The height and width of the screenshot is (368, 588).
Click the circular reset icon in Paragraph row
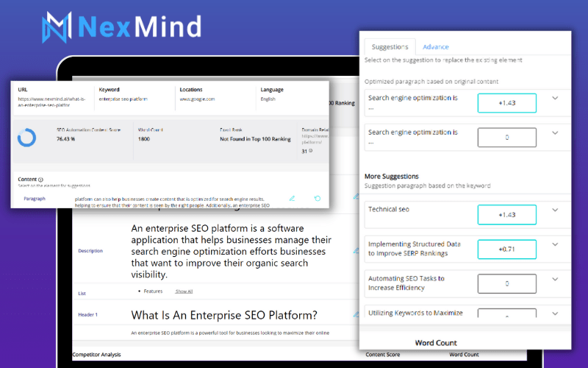tap(318, 198)
